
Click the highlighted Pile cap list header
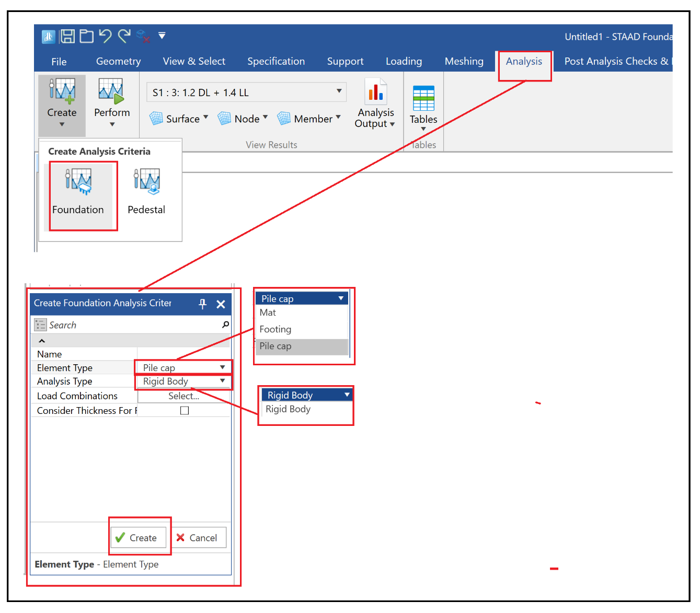(x=302, y=298)
